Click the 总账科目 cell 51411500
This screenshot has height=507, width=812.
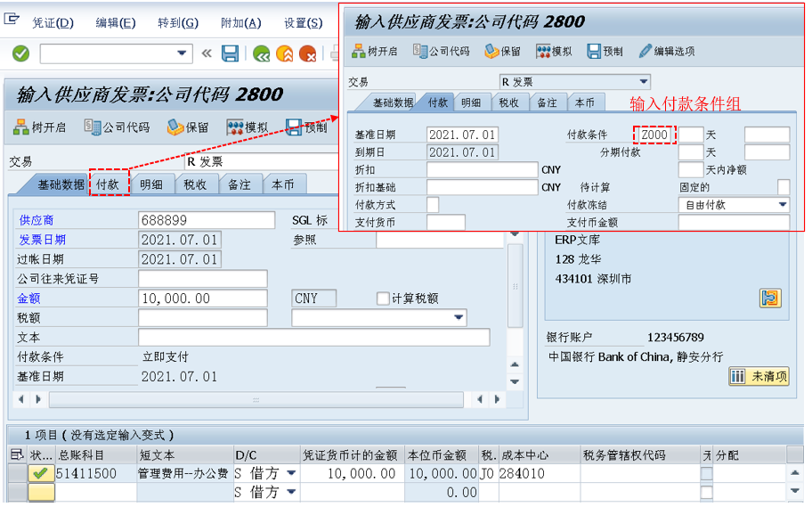pyautogui.click(x=95, y=473)
